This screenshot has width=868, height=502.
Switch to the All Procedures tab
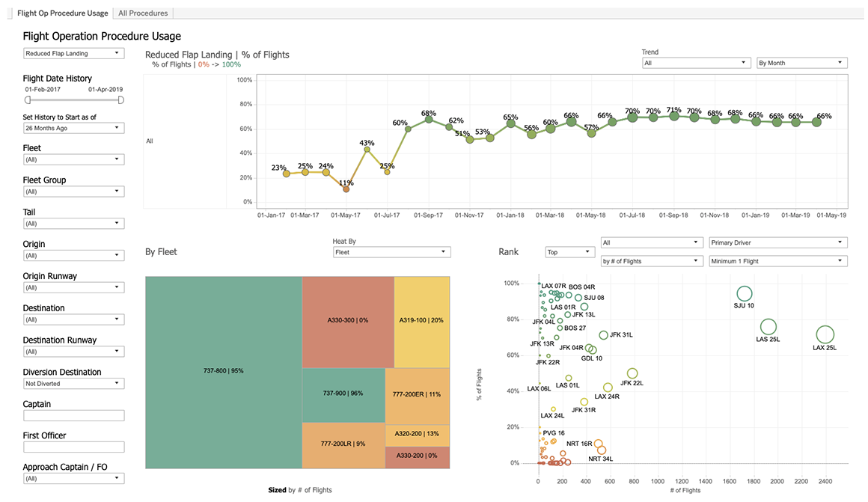click(x=144, y=13)
